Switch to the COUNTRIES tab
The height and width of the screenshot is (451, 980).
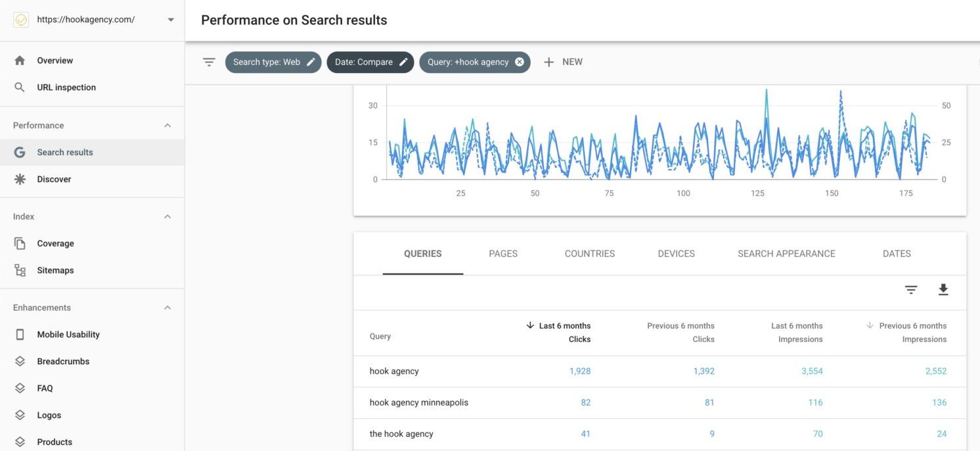pyautogui.click(x=589, y=253)
